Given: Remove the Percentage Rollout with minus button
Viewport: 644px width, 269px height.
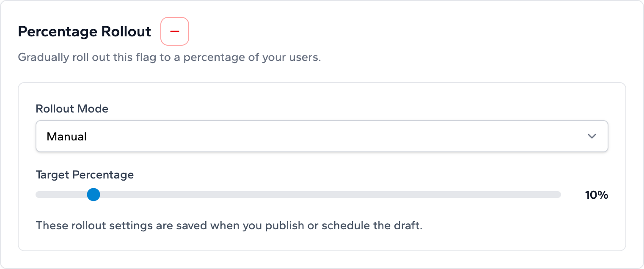Looking at the screenshot, I should click(175, 31).
